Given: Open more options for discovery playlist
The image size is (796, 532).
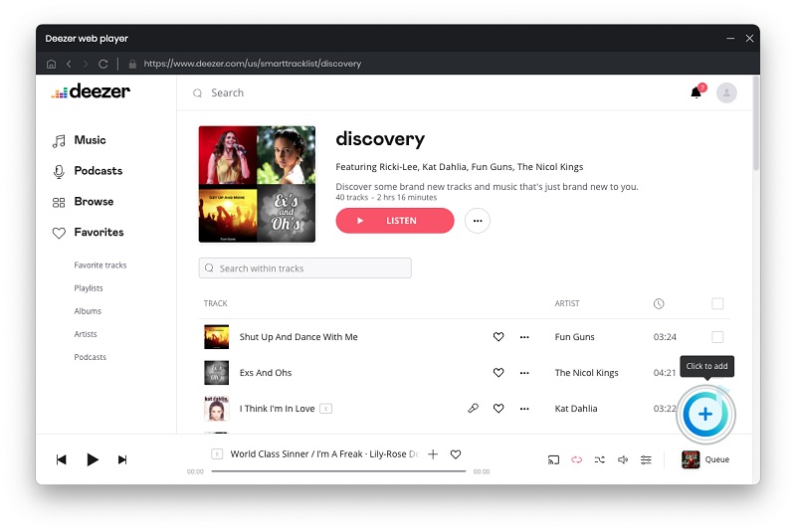Looking at the screenshot, I should pyautogui.click(x=478, y=221).
